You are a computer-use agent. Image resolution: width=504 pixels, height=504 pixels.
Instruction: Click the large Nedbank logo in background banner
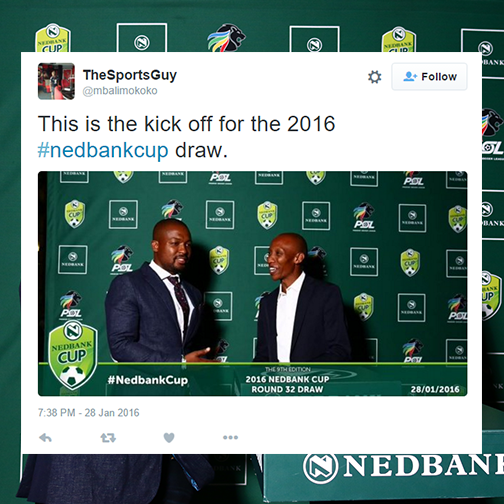point(403,467)
